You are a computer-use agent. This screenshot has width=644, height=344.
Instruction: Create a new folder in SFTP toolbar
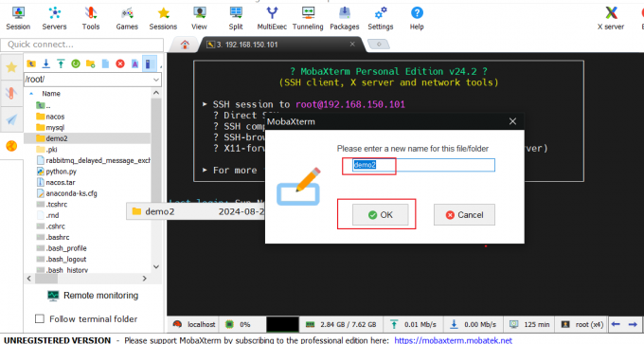pos(90,63)
